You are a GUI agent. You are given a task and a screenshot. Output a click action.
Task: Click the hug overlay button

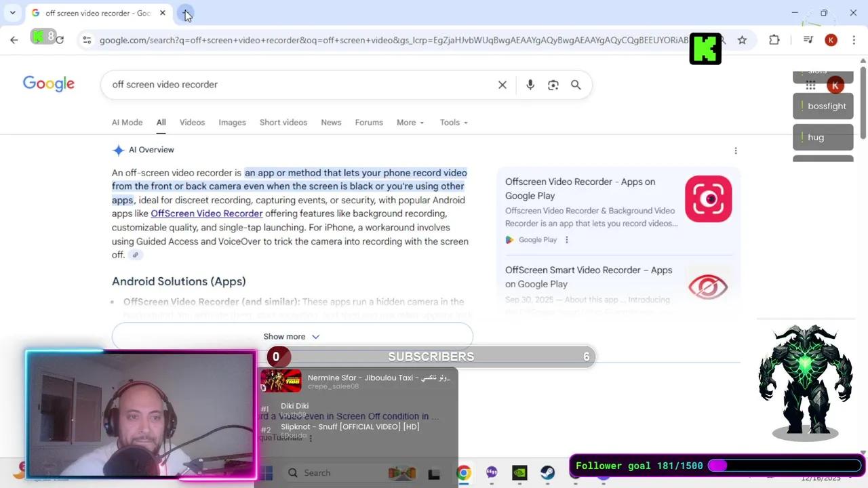pos(823,137)
